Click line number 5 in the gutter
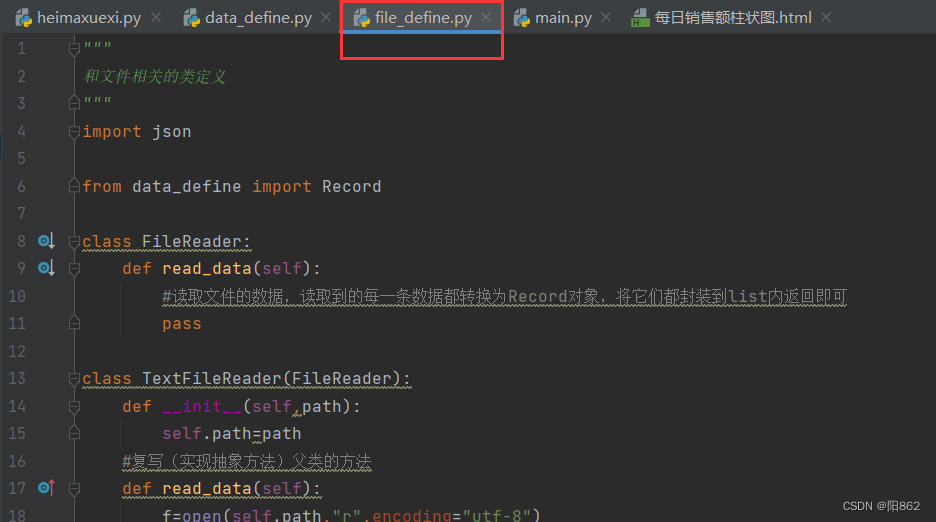This screenshot has height=522, width=936. click(x=21, y=158)
